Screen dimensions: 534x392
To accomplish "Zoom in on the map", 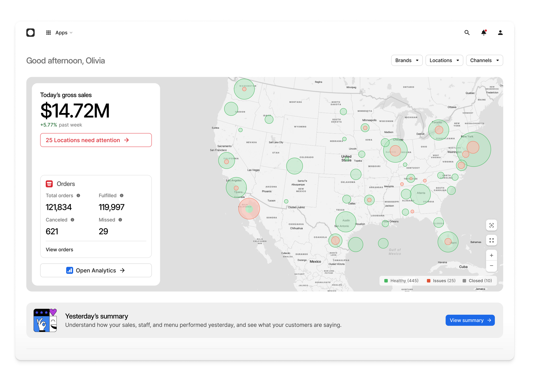I will 491,255.
